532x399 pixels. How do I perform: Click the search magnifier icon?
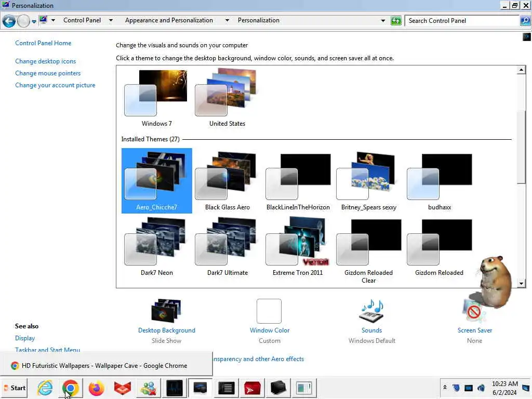tap(525, 21)
